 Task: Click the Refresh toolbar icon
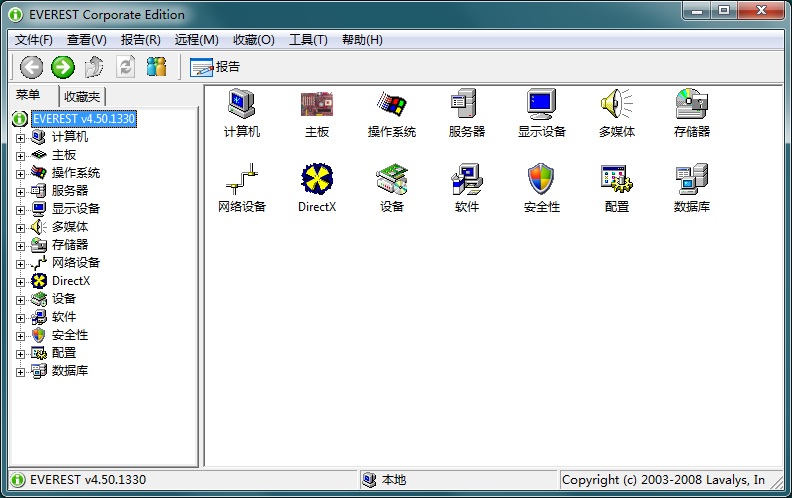[125, 67]
